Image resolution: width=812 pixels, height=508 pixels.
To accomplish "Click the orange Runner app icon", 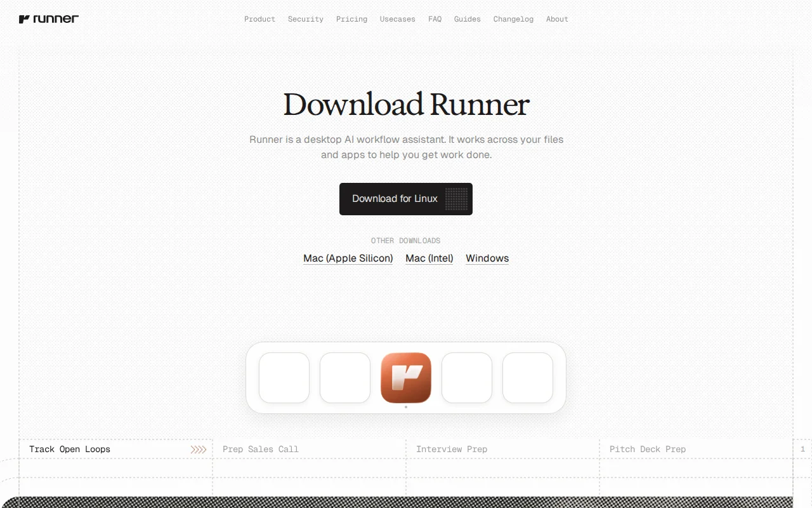I will (406, 378).
